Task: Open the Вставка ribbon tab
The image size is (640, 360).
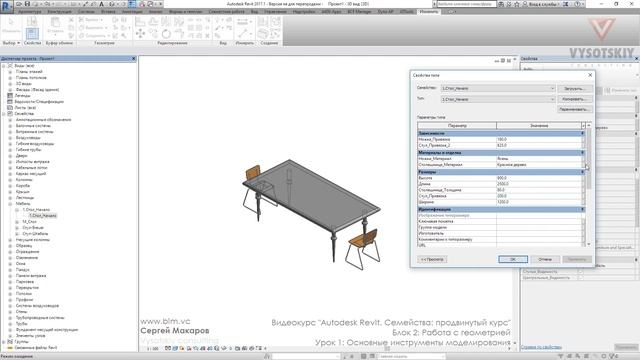Action: [108, 12]
